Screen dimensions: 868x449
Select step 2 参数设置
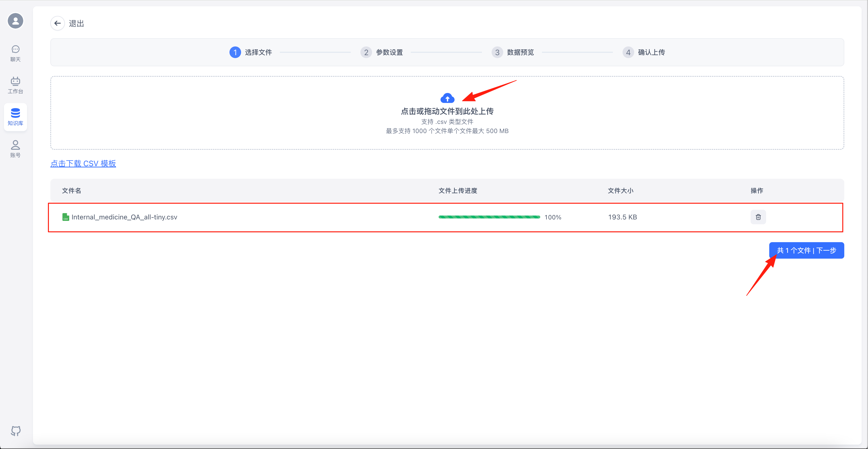[382, 52]
